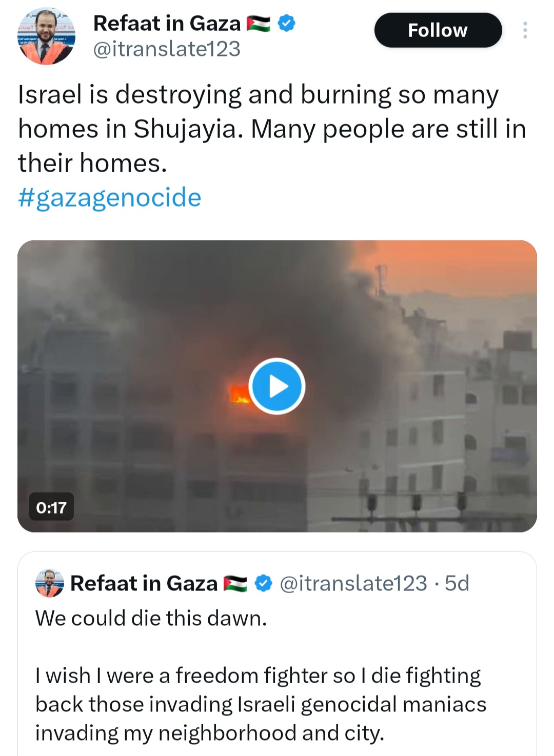Open the quoted tweet's Refaat in Gaza name

pyautogui.click(x=144, y=583)
